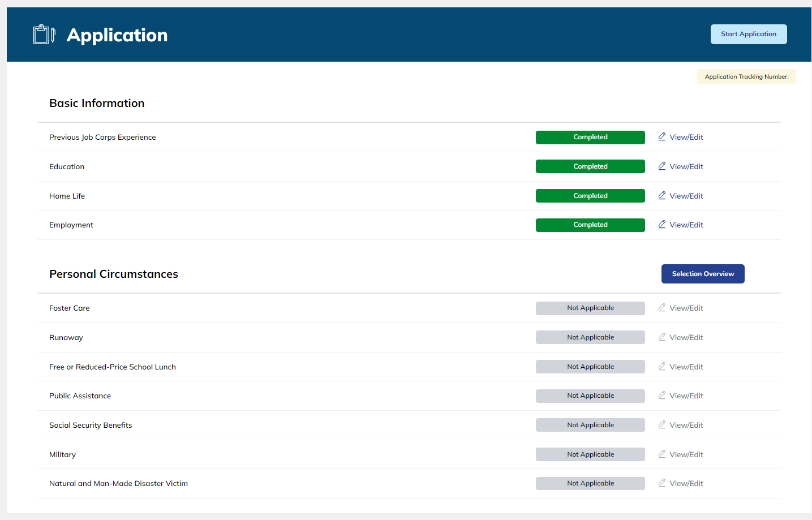Open View/Edit link for Public Assistance
The height and width of the screenshot is (520, 812).
point(686,396)
